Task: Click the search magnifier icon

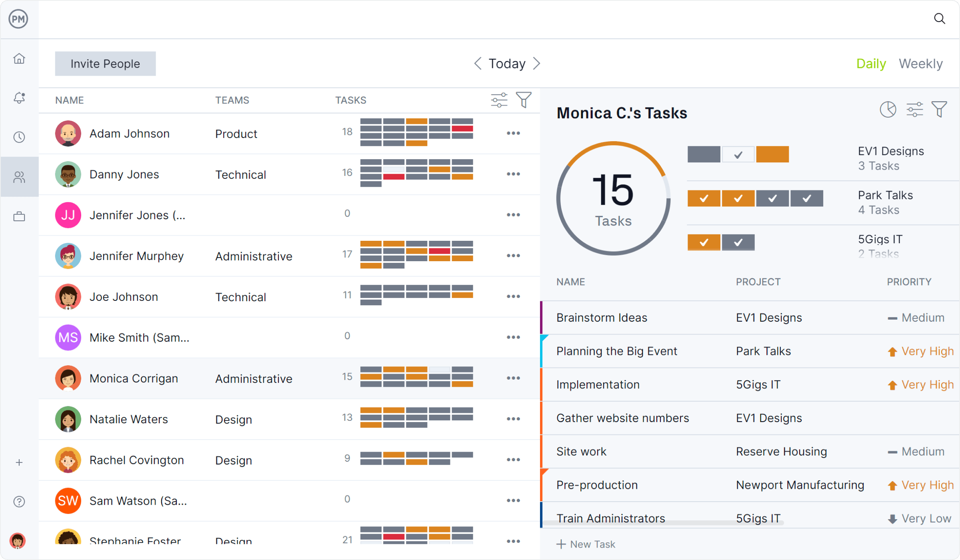Action: pos(939,19)
